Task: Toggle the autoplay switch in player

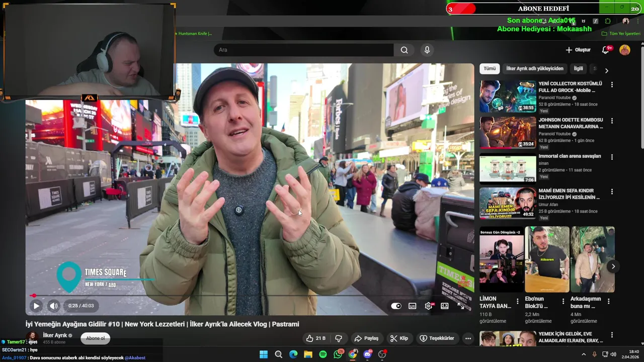Action: pos(396,306)
